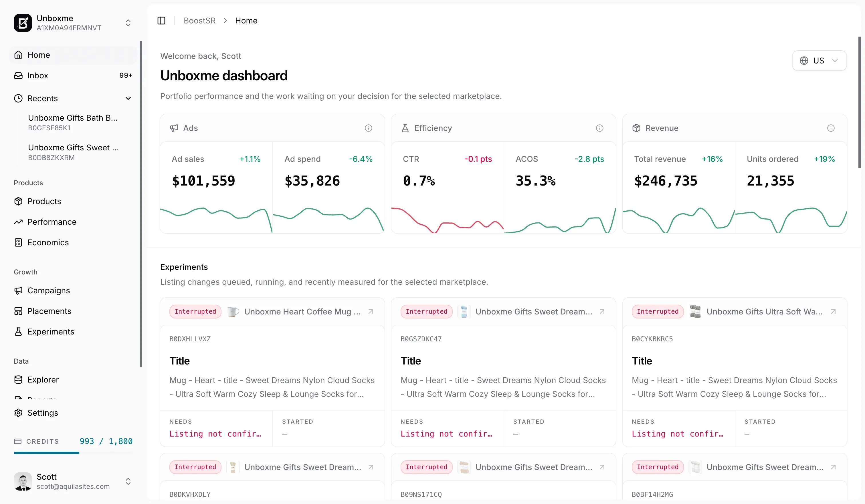Open B0DKVHXDLY experiment arrow icon
The width and height of the screenshot is (865, 504).
tap(371, 467)
